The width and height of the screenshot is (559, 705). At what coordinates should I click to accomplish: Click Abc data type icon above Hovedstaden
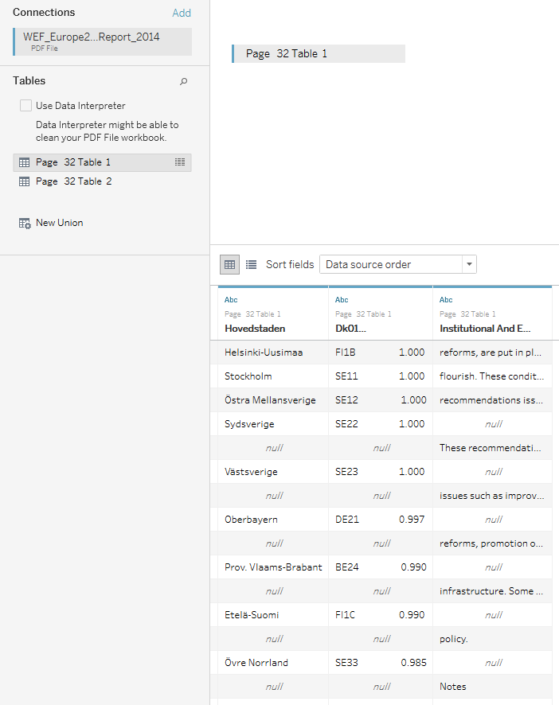coord(231,300)
